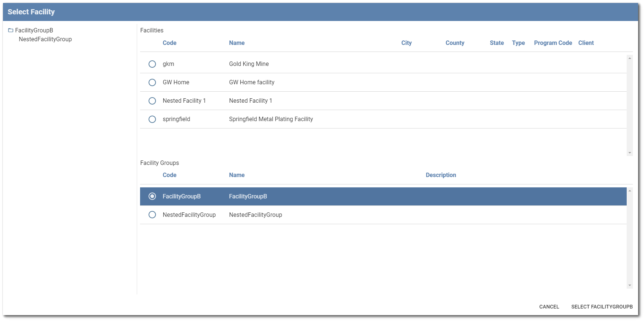Image resolution: width=644 pixels, height=321 pixels.
Task: Click the springfield code cell
Action: 176,119
